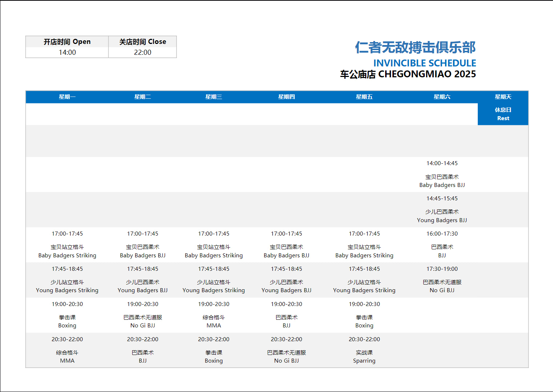
Task: Click Wednesday's 19:00-20:30 MMA class
Action: coord(214,322)
